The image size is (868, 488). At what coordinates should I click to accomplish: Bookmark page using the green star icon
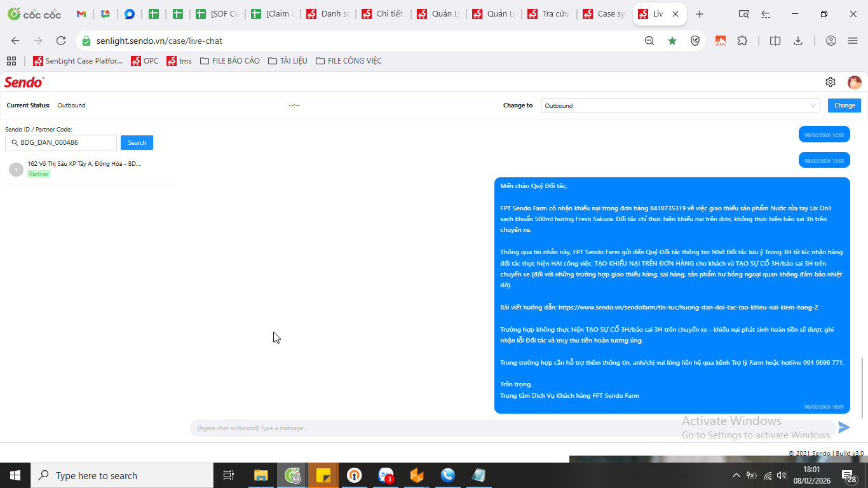(672, 41)
